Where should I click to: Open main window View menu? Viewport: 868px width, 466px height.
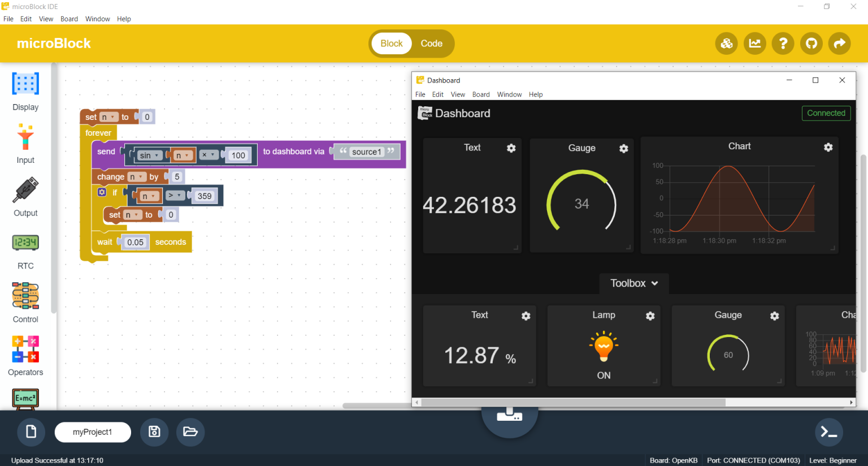[46, 19]
